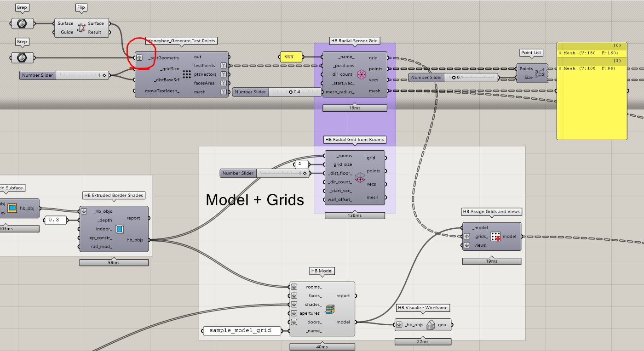Click the 'Size' input on Point List

point(528,78)
